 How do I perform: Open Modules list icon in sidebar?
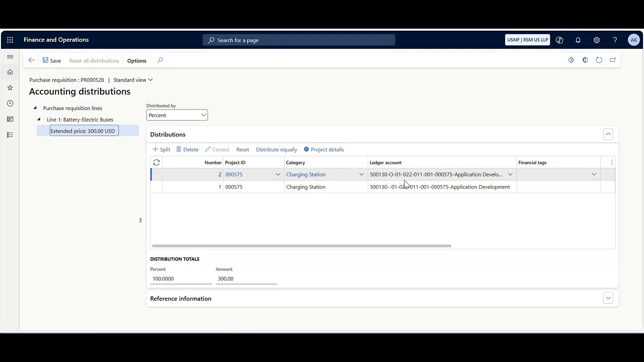point(10,135)
